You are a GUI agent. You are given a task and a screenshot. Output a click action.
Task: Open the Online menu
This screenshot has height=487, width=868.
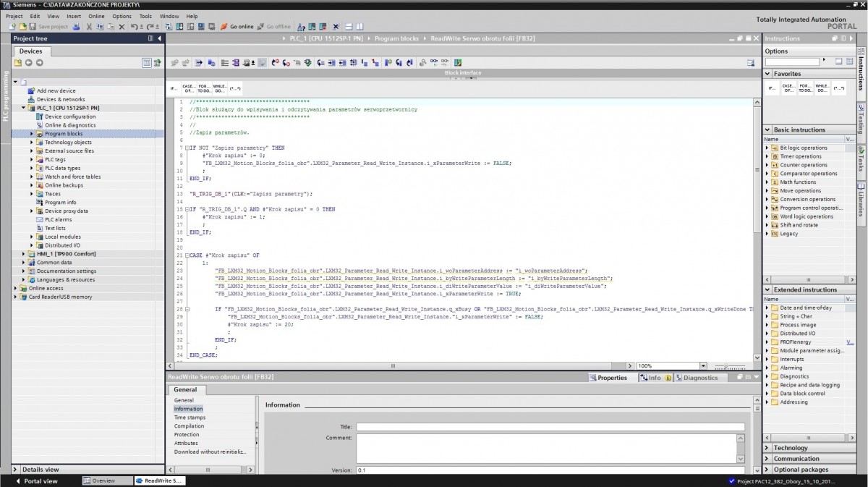pyautogui.click(x=96, y=16)
